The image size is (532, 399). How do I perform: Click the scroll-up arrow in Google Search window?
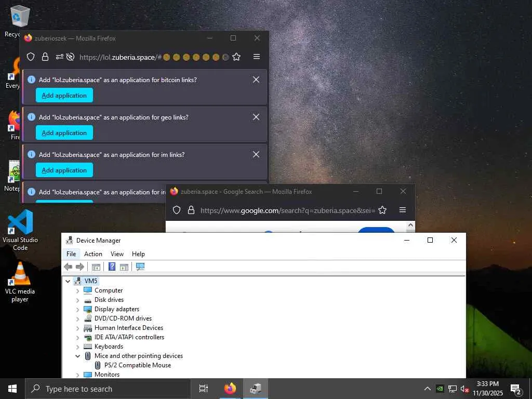pos(410,225)
